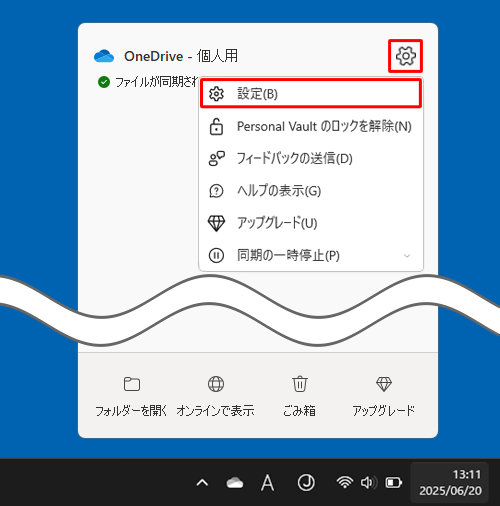Select 同期の一時停止(P) menu item
This screenshot has width=500, height=506.
(x=311, y=256)
